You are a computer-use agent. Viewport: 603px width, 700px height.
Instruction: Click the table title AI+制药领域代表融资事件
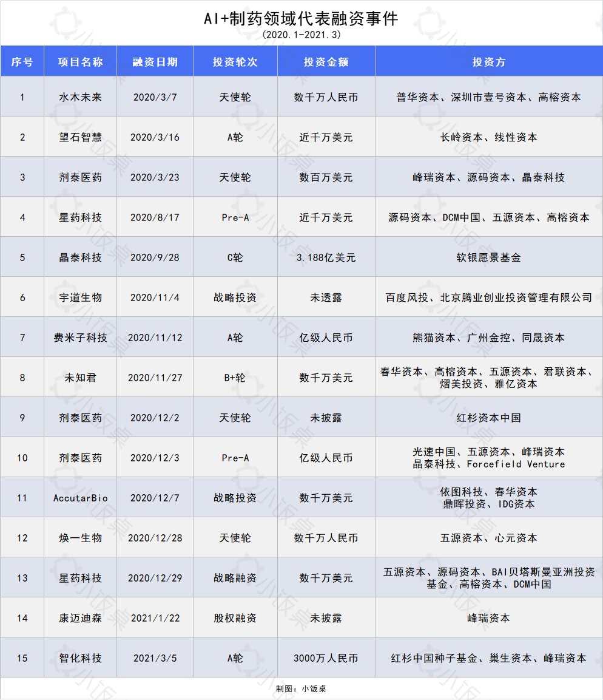click(x=301, y=18)
